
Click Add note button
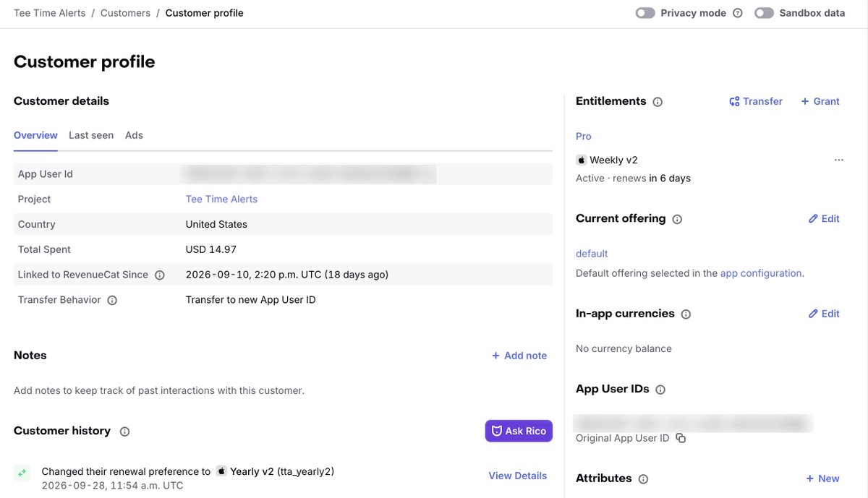[519, 356]
